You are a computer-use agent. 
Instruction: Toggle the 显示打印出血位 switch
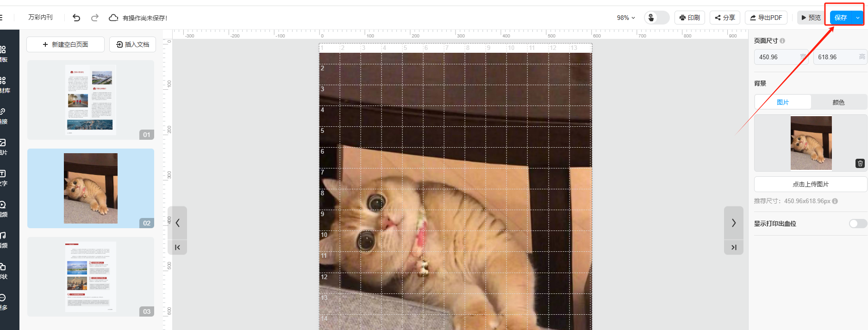coord(857,224)
